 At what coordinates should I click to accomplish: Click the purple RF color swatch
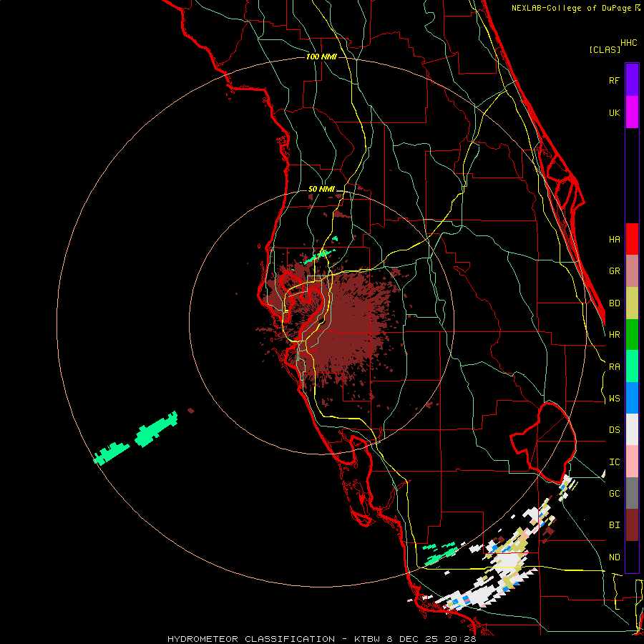point(632,80)
